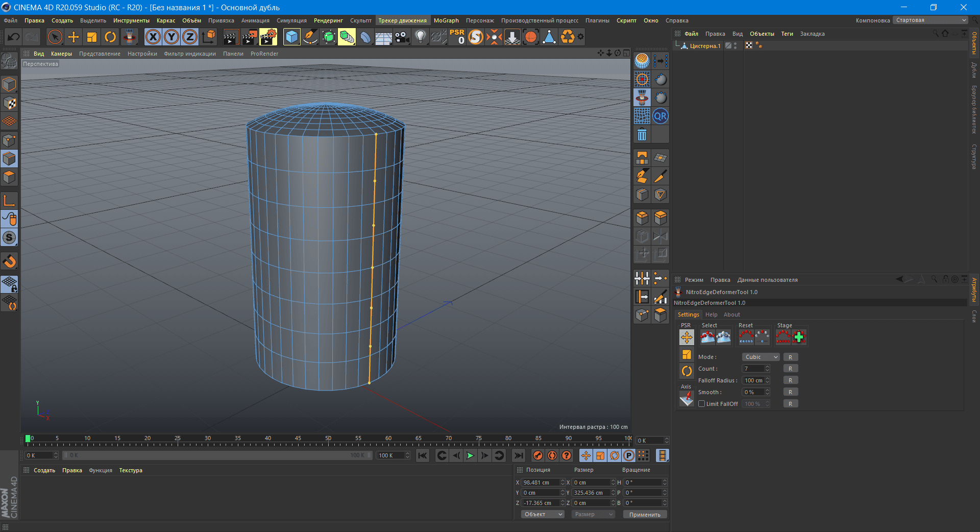
Task: Adjust 100 K end frame stepper
Action: tap(407, 455)
